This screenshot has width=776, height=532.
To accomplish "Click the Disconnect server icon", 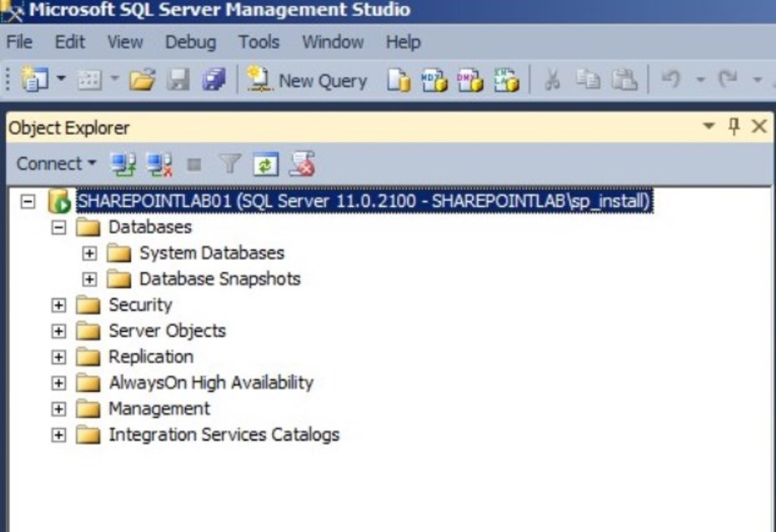I will pos(159,164).
